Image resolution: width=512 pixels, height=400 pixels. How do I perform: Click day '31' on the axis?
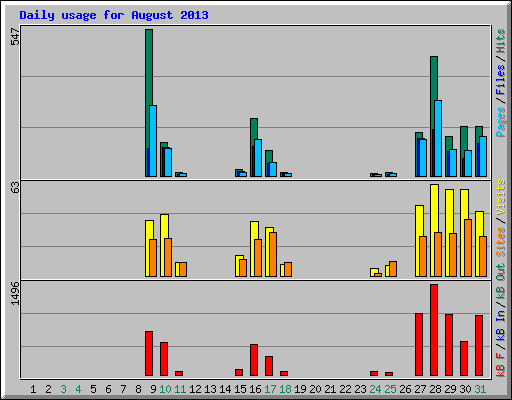pos(480,389)
